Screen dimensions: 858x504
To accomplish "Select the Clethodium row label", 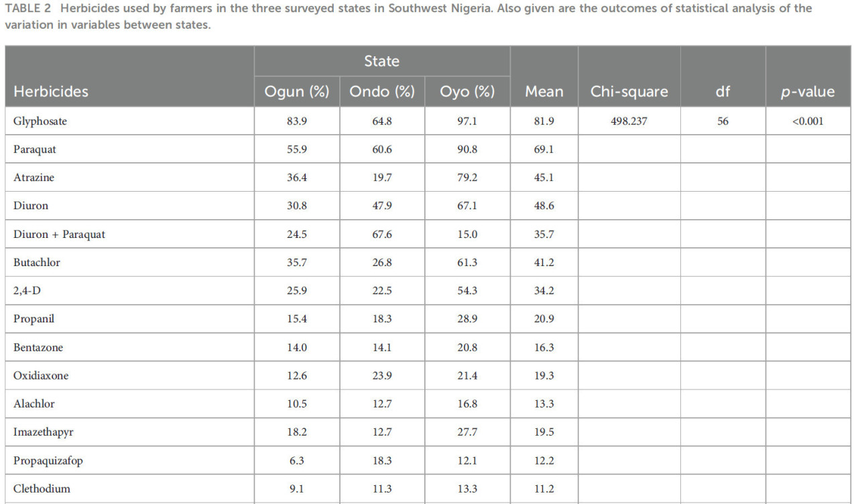I will [42, 489].
